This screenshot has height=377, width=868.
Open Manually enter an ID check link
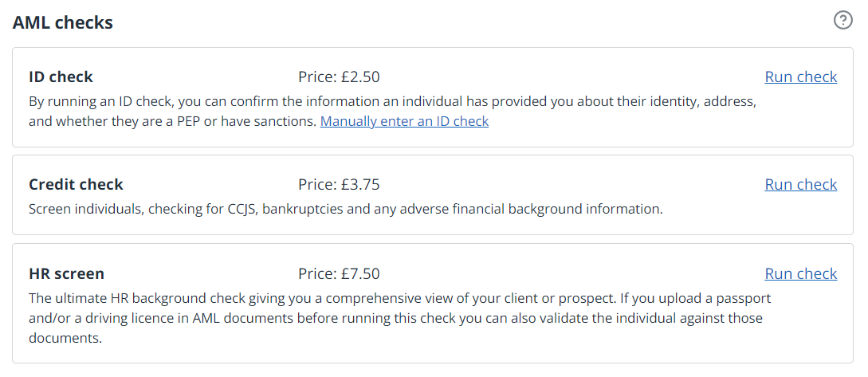click(404, 121)
